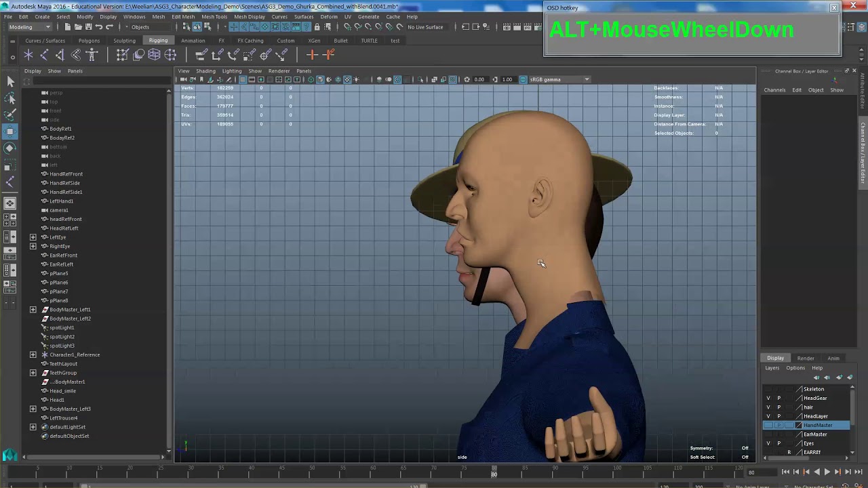
Task: Select the Paint Selection brush tool in the toolbox
Action: [10, 115]
